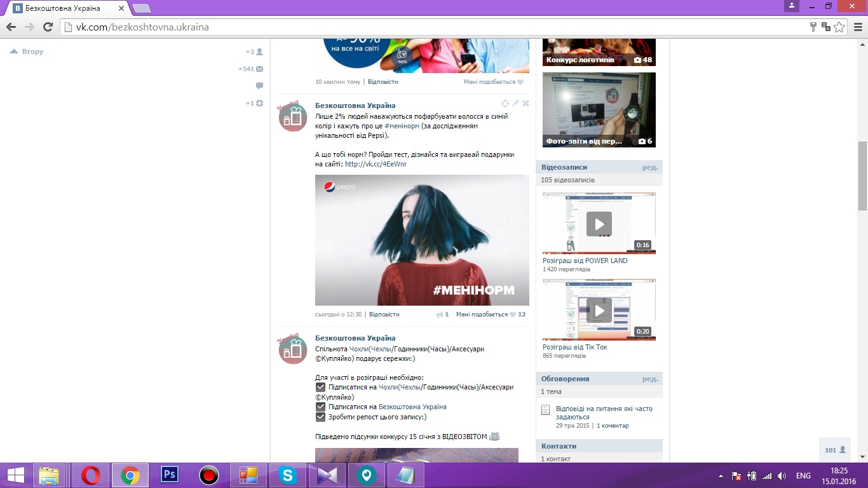Open the Контакти section header

click(x=559, y=446)
